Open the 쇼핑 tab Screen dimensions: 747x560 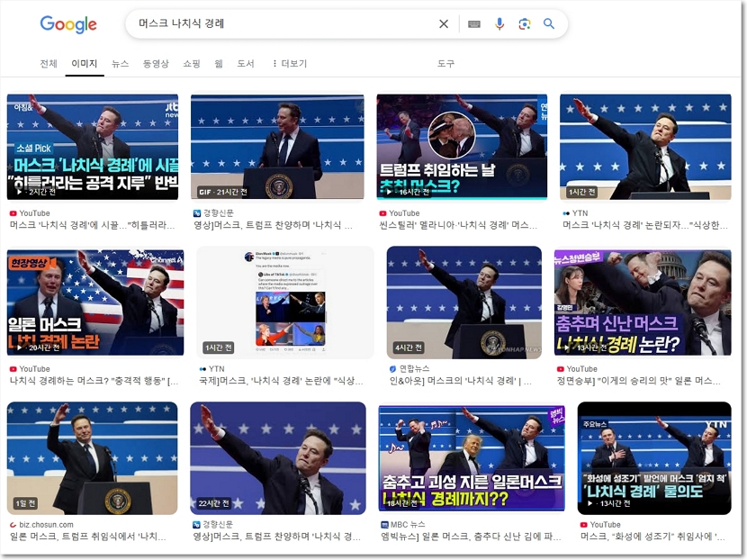(x=192, y=63)
